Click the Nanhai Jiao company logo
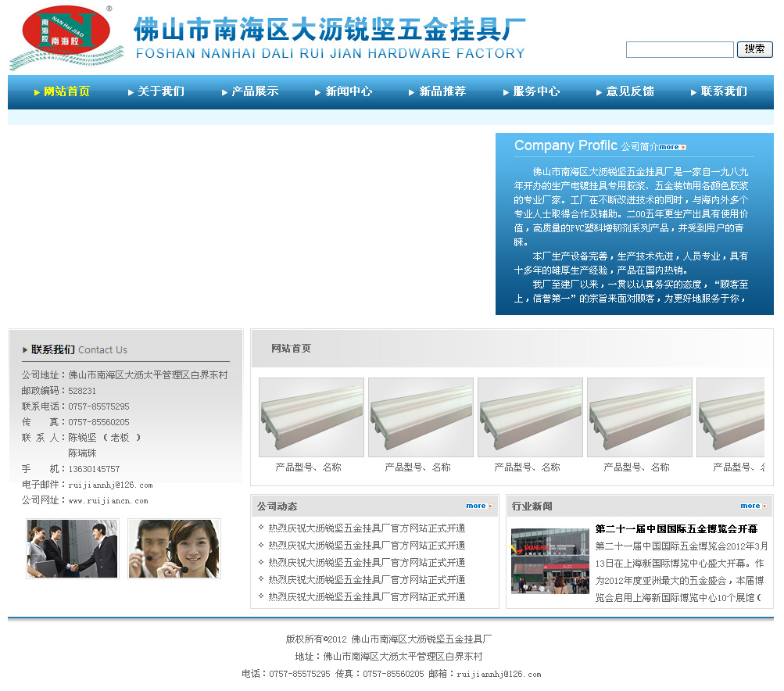Image resolution: width=784 pixels, height=691 pixels. [x=66, y=38]
